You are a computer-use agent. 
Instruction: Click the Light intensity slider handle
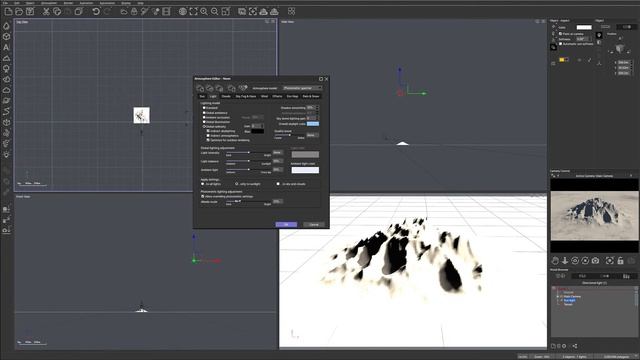point(249,153)
